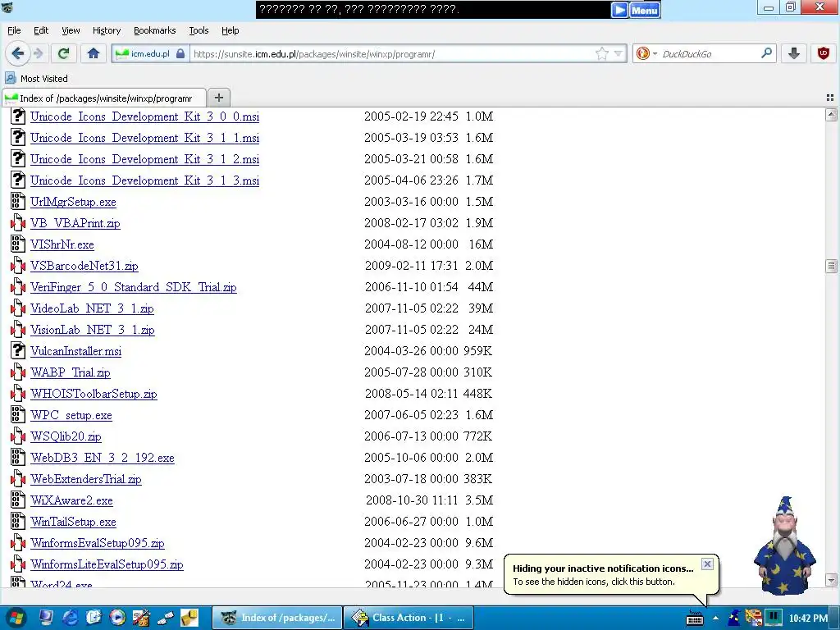840x630 pixels.
Task: Click the blue play button in title banner
Action: click(x=619, y=10)
